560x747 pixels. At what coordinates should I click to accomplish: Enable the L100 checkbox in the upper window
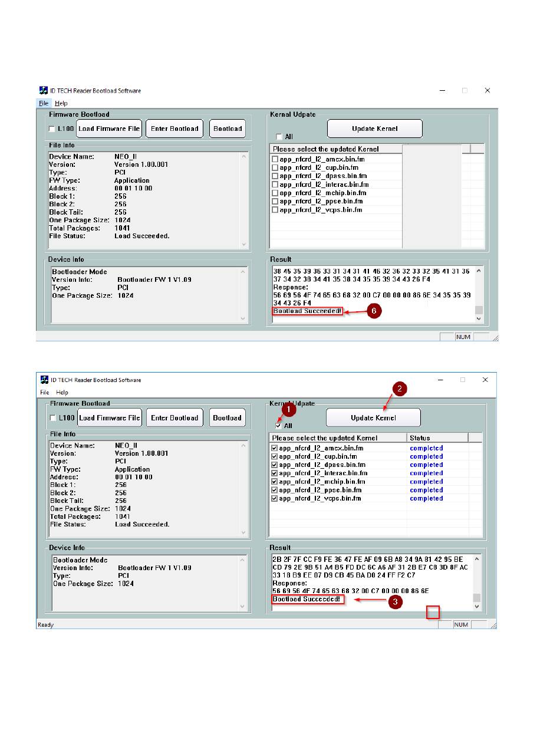pos(52,129)
